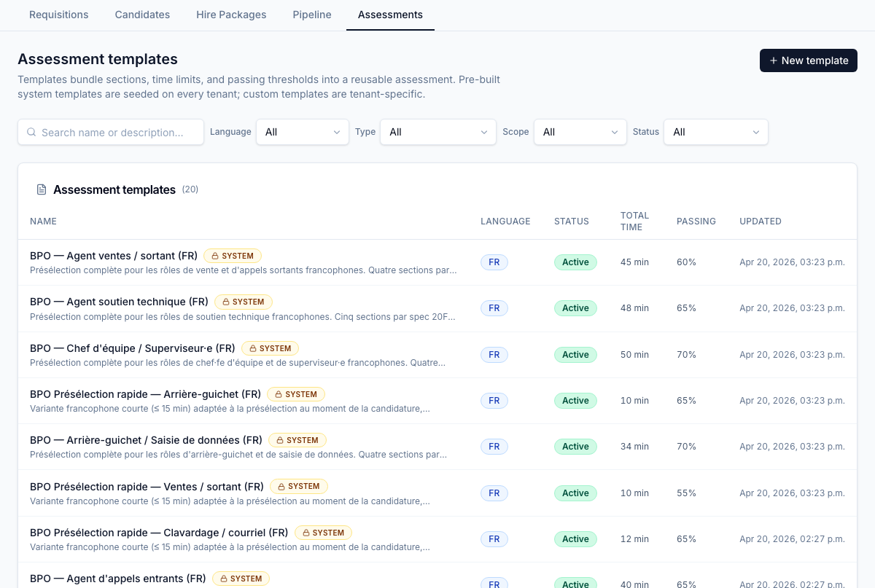Click the (20) template count
The height and width of the screenshot is (588, 875).
(190, 189)
